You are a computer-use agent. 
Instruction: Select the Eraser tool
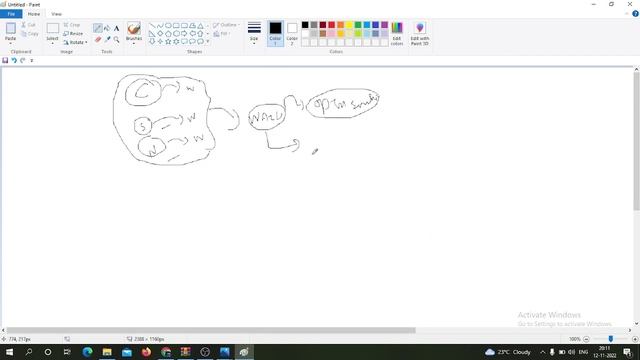click(98, 39)
